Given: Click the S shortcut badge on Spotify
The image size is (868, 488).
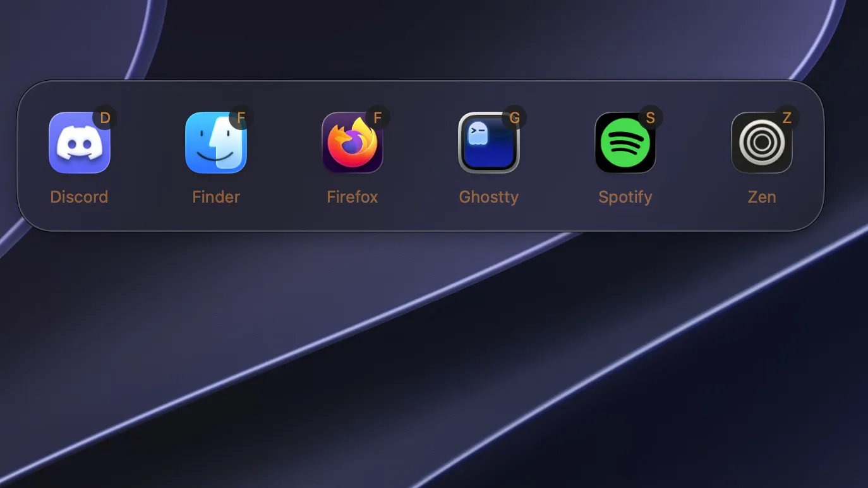Looking at the screenshot, I should click(651, 117).
